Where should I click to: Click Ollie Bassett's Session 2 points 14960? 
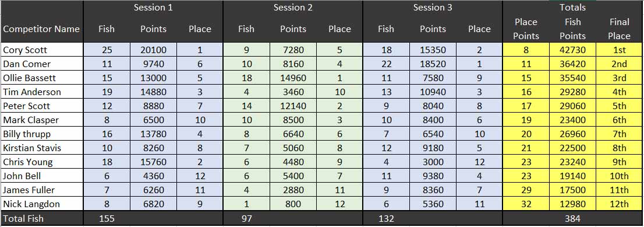coord(293,78)
